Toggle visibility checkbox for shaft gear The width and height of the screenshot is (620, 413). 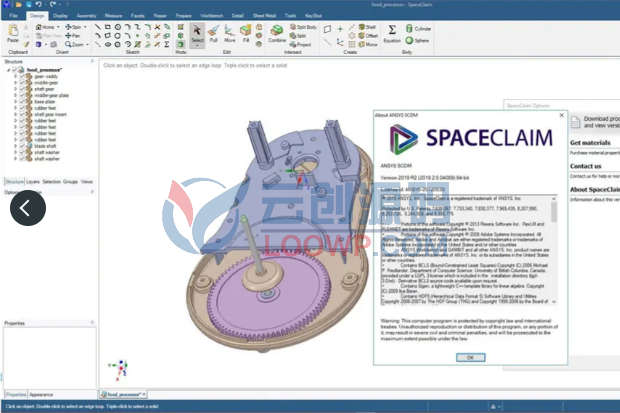coord(22,89)
